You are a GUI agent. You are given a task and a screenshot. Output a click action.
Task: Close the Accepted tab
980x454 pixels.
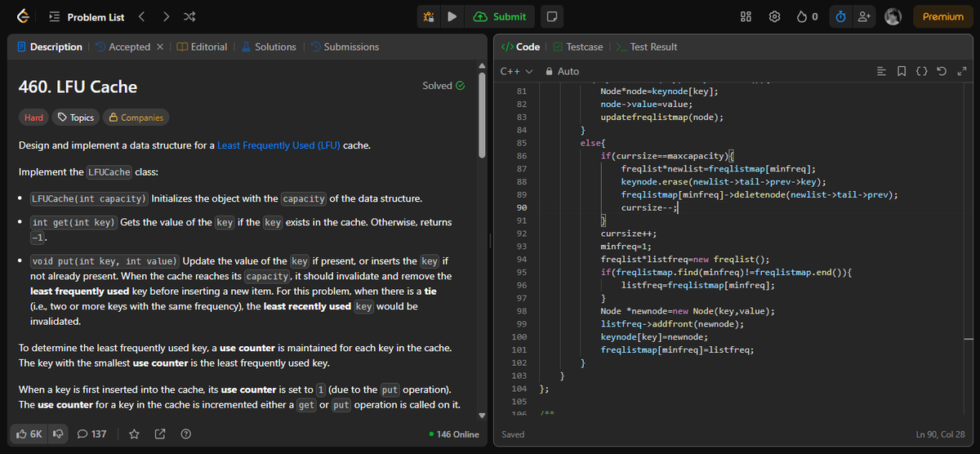(x=160, y=47)
